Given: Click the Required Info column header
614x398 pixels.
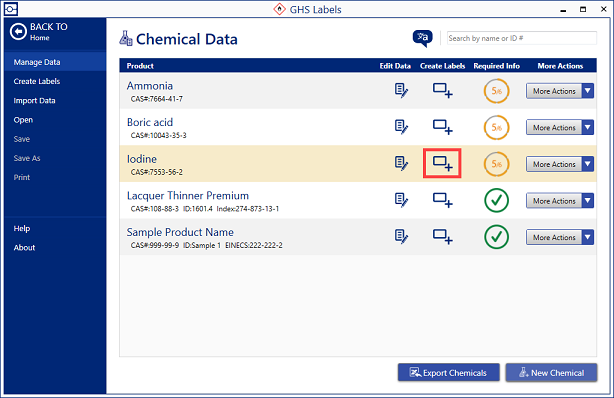Looking at the screenshot, I should point(496,66).
